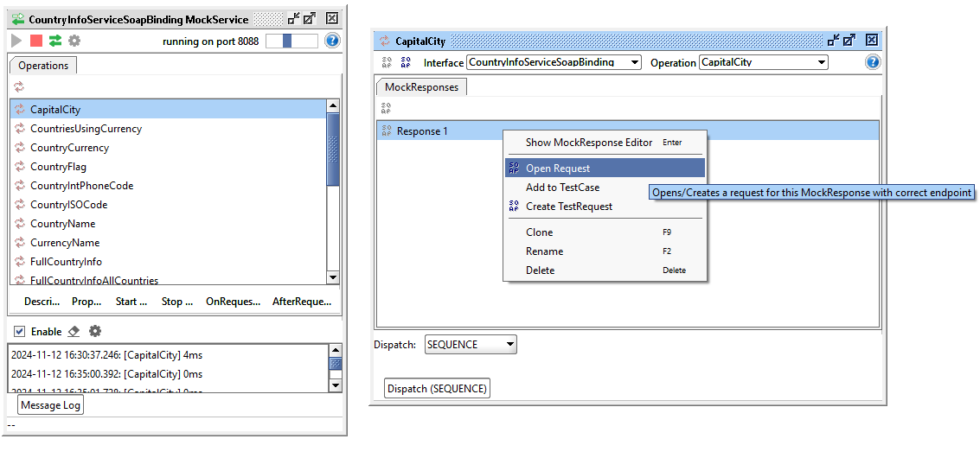Click help icon in CapitalCity window
The height and width of the screenshot is (458, 980).
click(873, 62)
